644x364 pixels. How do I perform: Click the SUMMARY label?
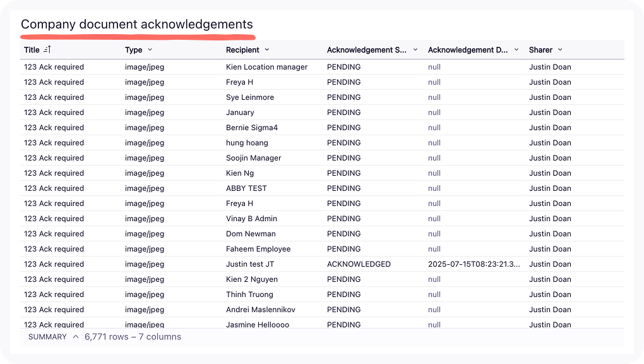[47, 337]
